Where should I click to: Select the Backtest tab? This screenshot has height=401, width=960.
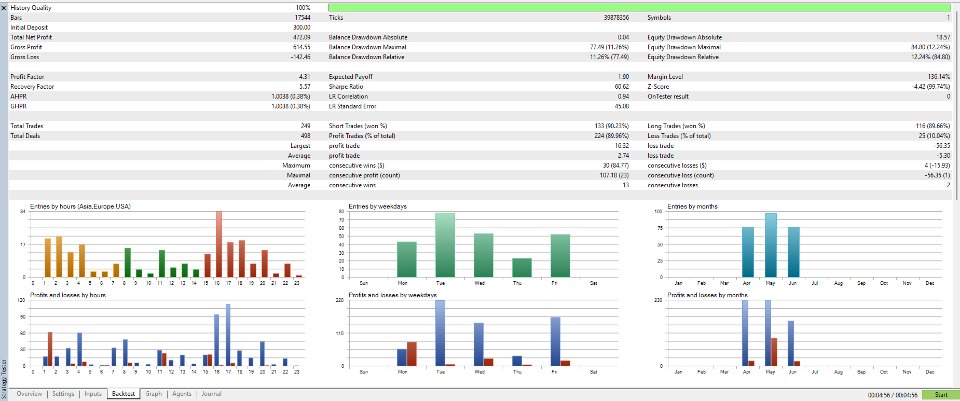(x=124, y=394)
